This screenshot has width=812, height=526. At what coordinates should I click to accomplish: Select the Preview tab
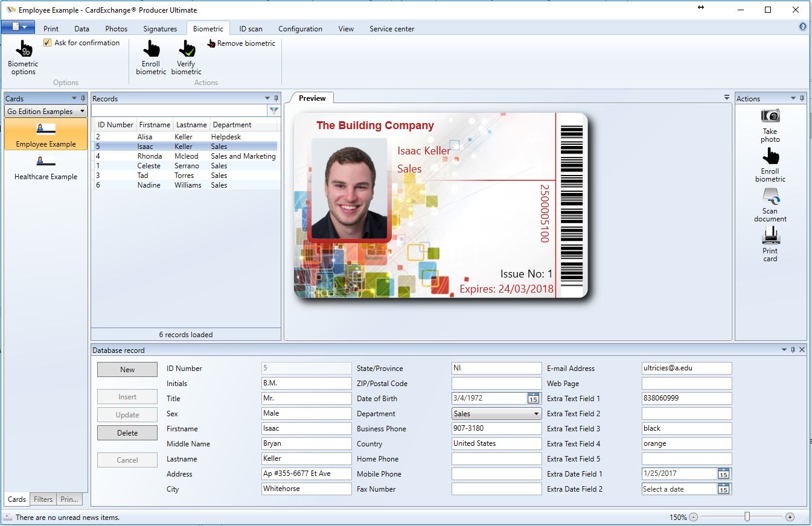(x=312, y=98)
